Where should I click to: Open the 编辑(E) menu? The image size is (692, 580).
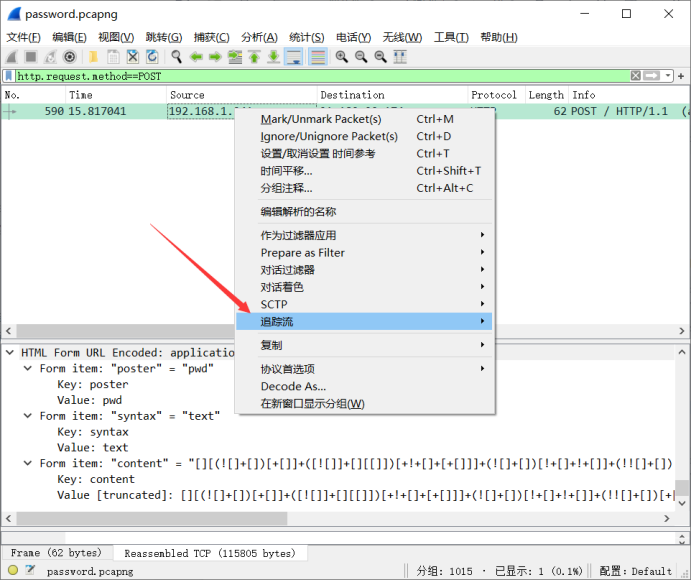69,38
